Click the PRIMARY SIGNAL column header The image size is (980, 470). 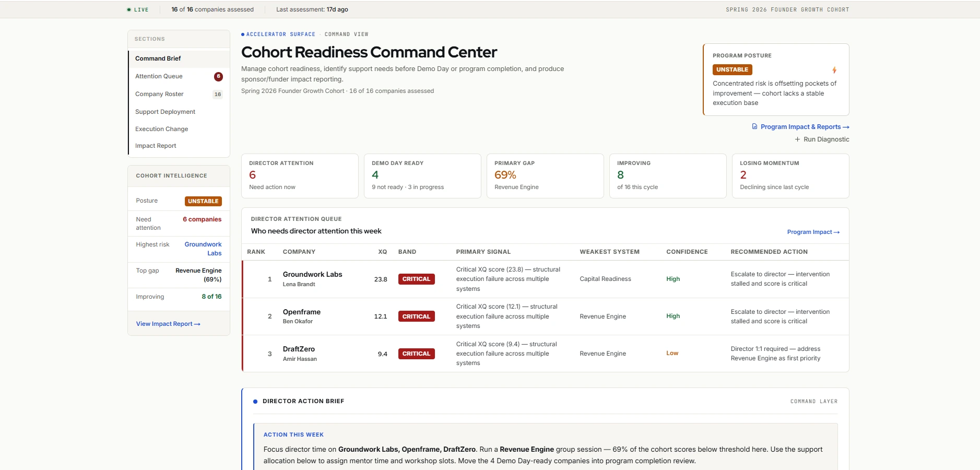click(483, 252)
